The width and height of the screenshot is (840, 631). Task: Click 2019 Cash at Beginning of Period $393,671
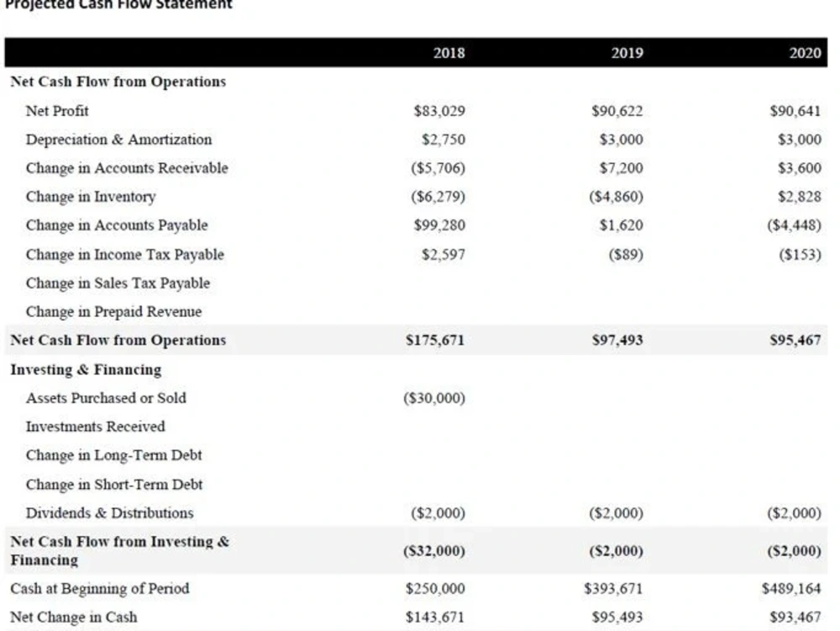613,589
